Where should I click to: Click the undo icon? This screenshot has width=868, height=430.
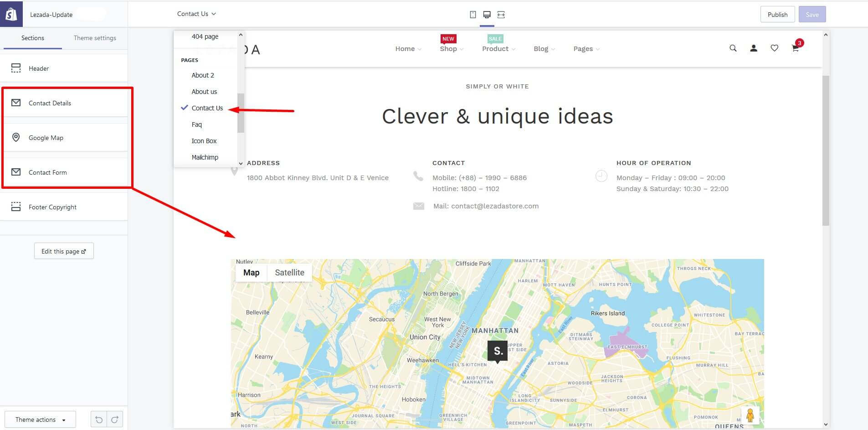(x=99, y=420)
